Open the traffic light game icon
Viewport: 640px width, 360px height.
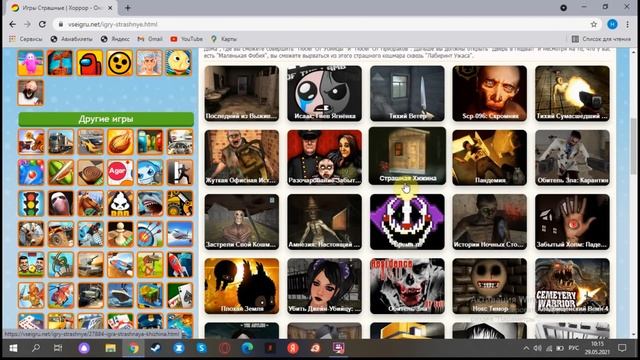point(31,203)
